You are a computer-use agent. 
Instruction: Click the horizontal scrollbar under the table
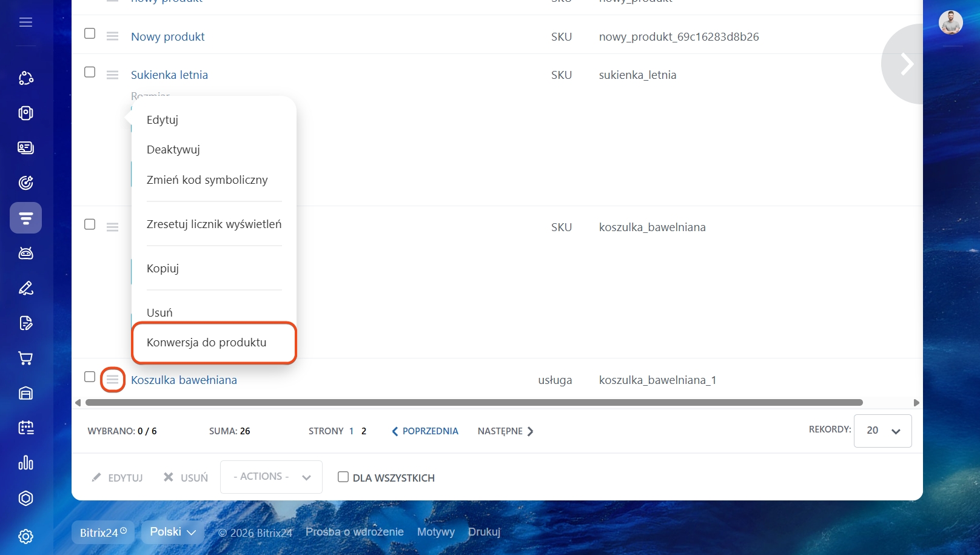tap(474, 403)
